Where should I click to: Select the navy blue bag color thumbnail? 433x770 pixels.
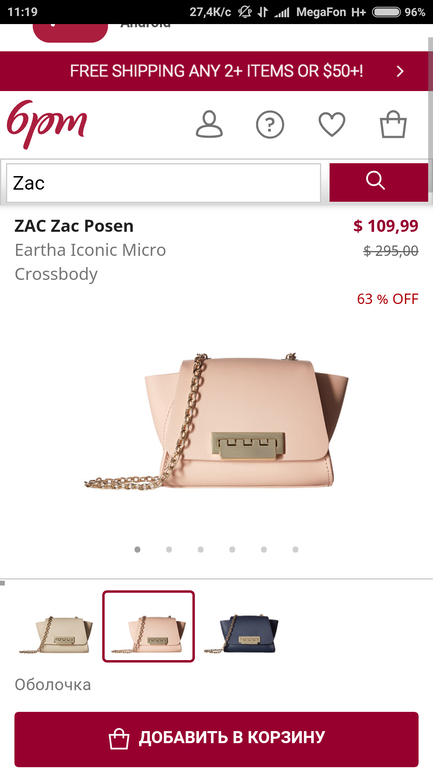pyautogui.click(x=241, y=633)
